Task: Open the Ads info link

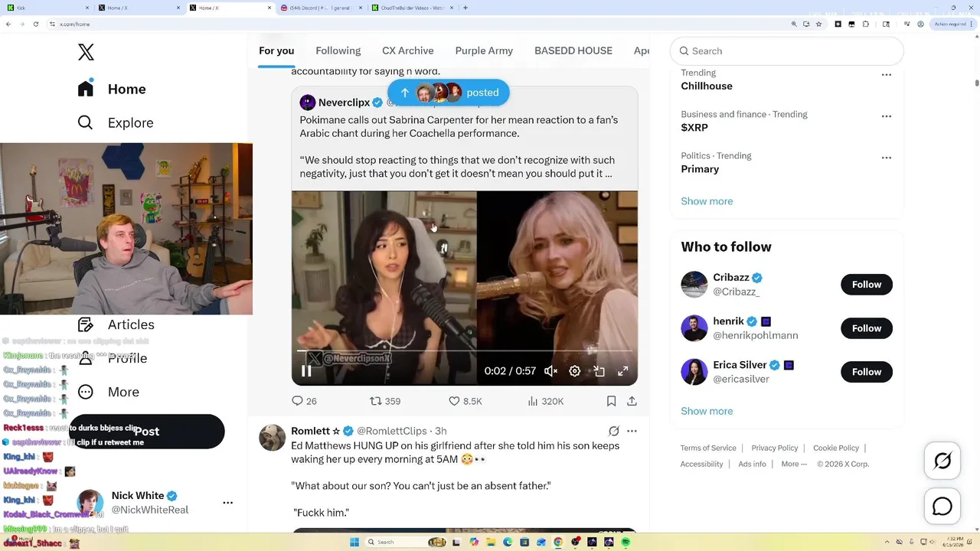Action: click(x=752, y=464)
